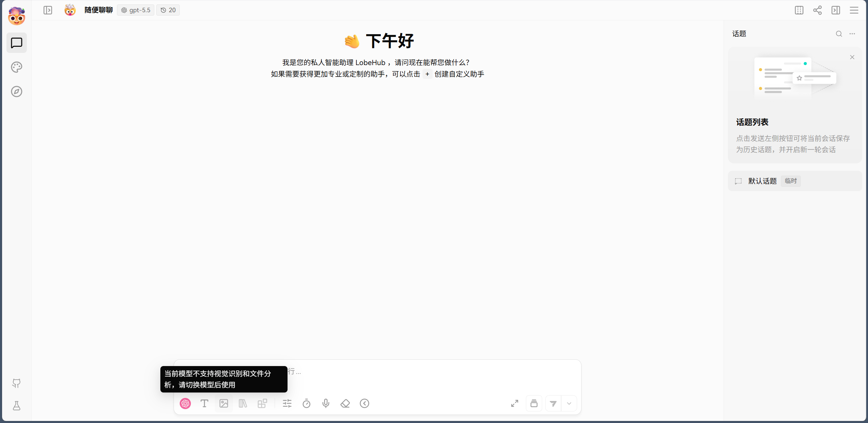Click the 话题 panel heading
Viewport: 868px width, 423px height.
[739, 34]
